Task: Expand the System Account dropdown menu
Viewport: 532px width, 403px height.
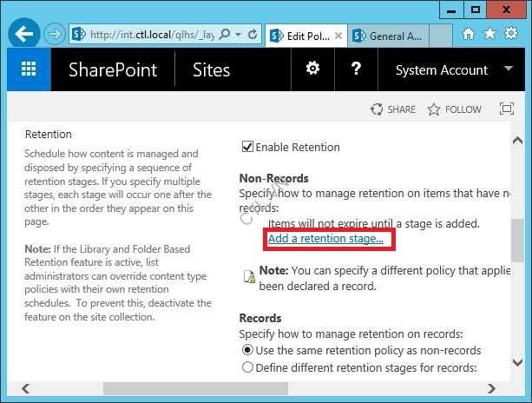Action: point(508,70)
